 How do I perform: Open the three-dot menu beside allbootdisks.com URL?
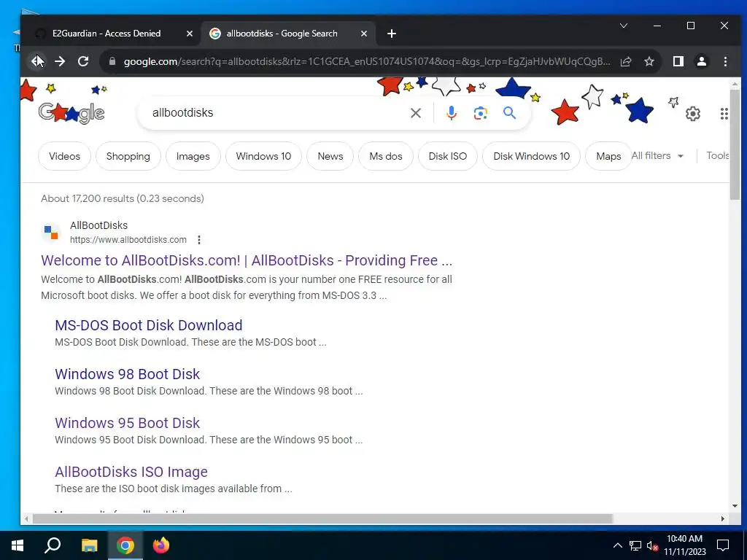coord(199,239)
